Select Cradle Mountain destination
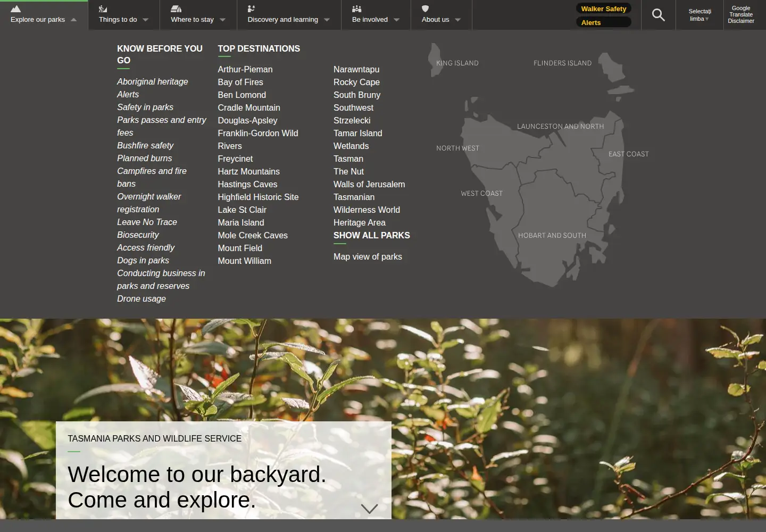The width and height of the screenshot is (766, 532). click(249, 107)
